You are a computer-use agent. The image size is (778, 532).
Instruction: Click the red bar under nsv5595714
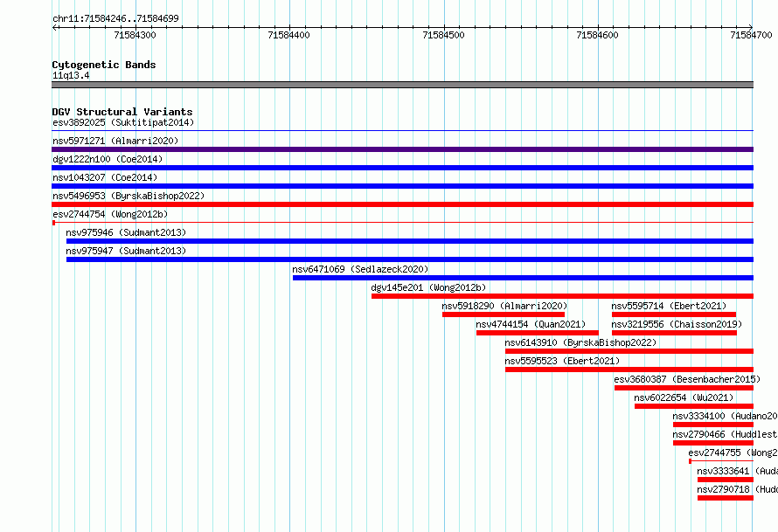click(674, 314)
